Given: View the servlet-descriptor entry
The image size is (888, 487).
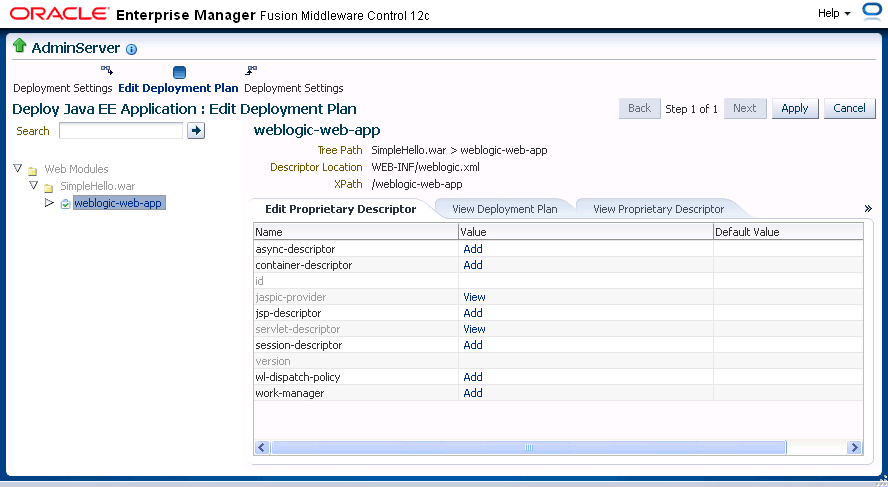Looking at the screenshot, I should tap(474, 329).
